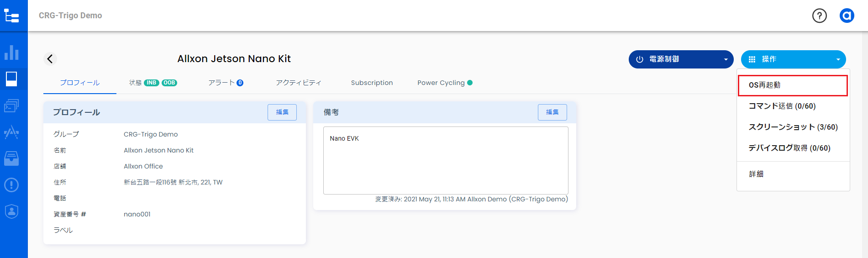Image resolution: width=868 pixels, height=258 pixels.
Task: Click group value CRG-Trigo Demo
Action: click(151, 134)
